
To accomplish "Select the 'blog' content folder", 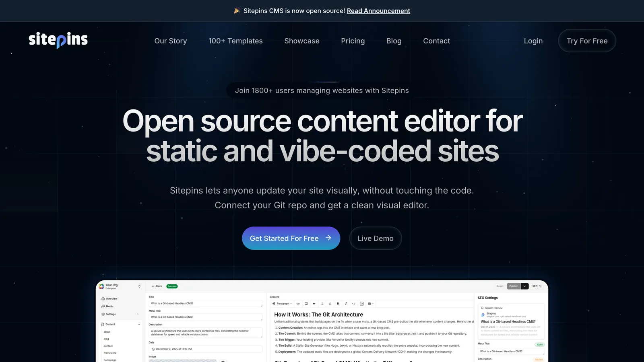I will [106, 339].
